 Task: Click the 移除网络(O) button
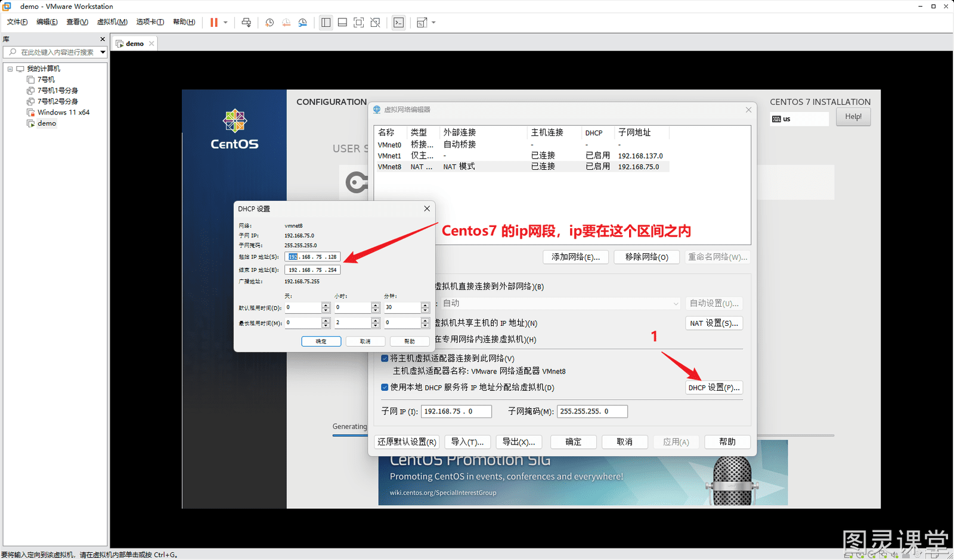click(x=646, y=257)
